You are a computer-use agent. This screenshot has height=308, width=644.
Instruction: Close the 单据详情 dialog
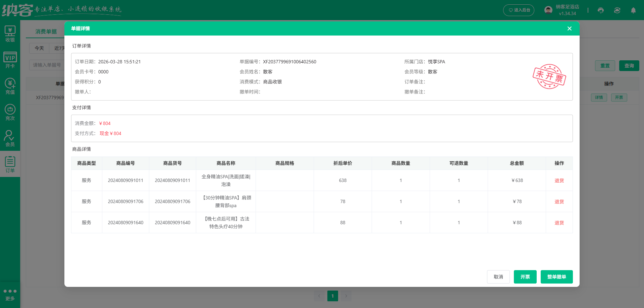569,28
